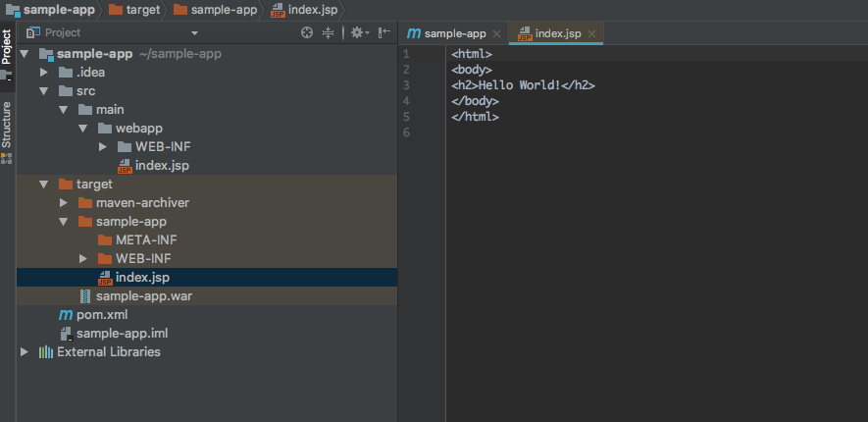Click line number 3 in gutter
The width and height of the screenshot is (868, 422).
[406, 85]
